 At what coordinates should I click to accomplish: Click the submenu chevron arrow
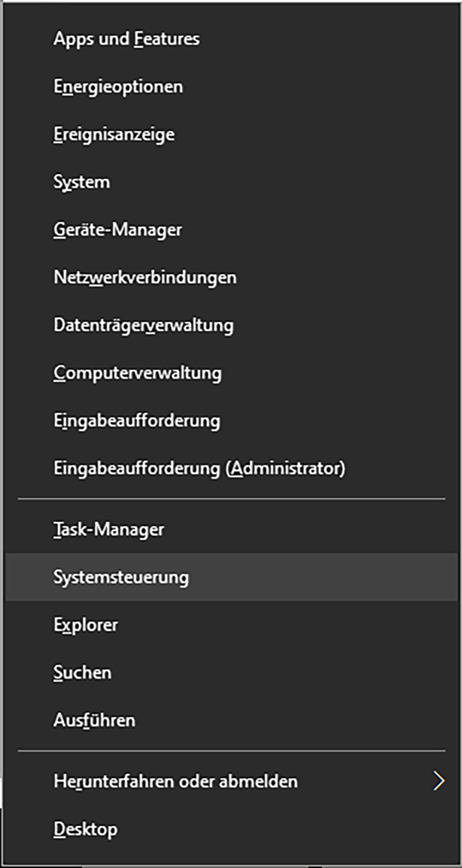click(439, 781)
